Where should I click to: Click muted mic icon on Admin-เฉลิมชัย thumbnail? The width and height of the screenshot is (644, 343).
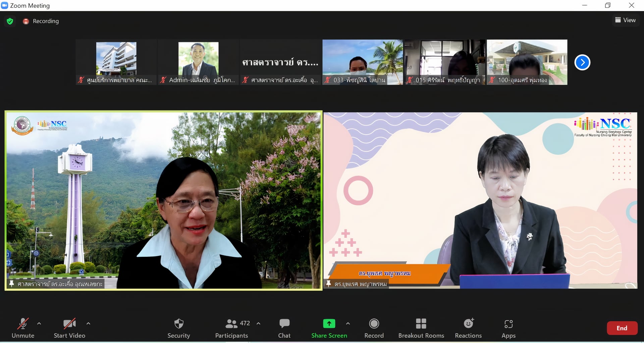click(x=163, y=80)
